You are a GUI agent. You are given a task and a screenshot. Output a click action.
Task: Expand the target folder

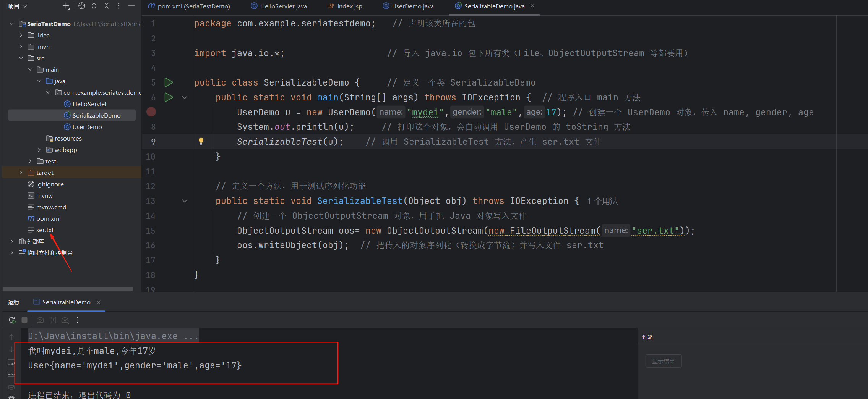[x=21, y=173]
